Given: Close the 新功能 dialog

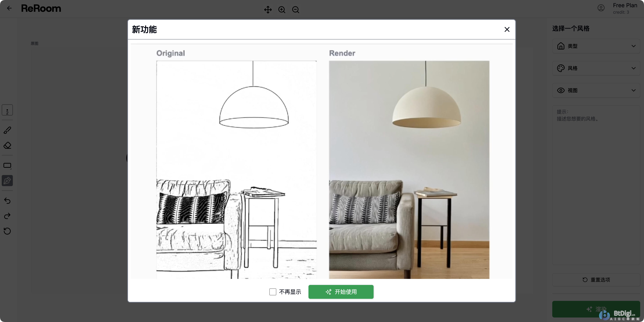Looking at the screenshot, I should (x=507, y=29).
